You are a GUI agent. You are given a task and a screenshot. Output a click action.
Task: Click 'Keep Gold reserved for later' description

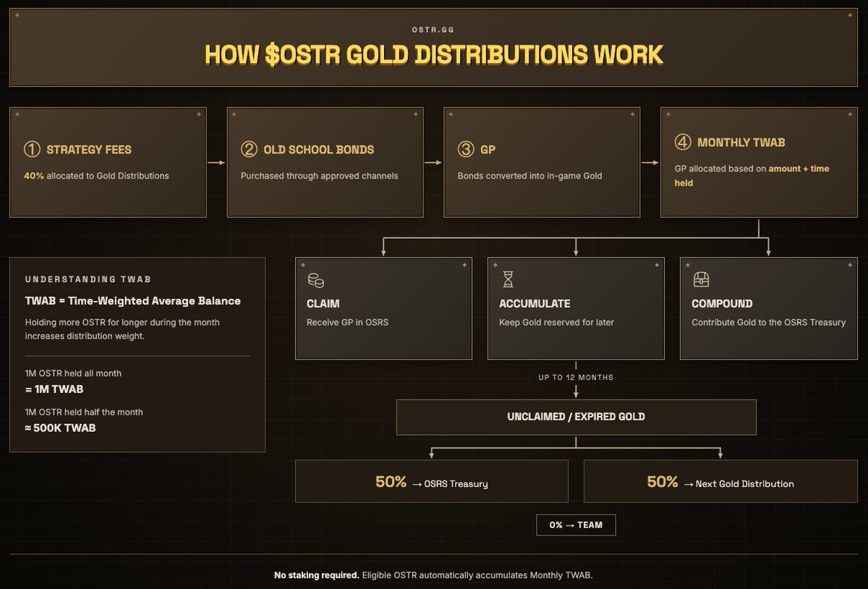[557, 322]
